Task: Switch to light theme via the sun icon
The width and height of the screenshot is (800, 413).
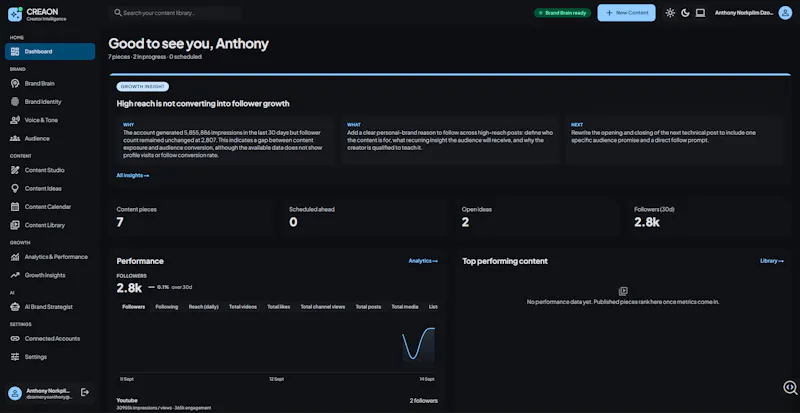Action: coord(670,13)
